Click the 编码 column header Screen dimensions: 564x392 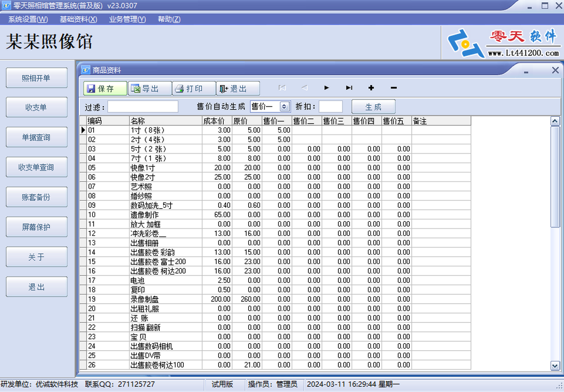tap(108, 121)
